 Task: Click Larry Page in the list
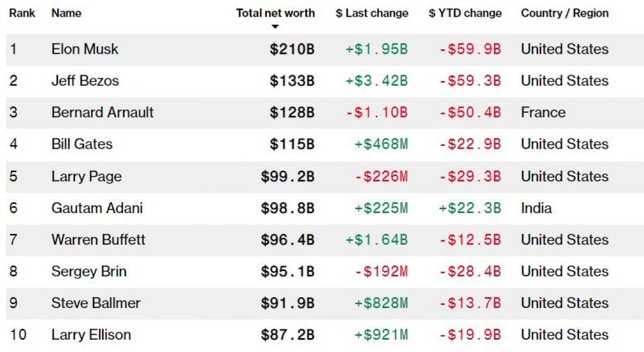coord(86,177)
